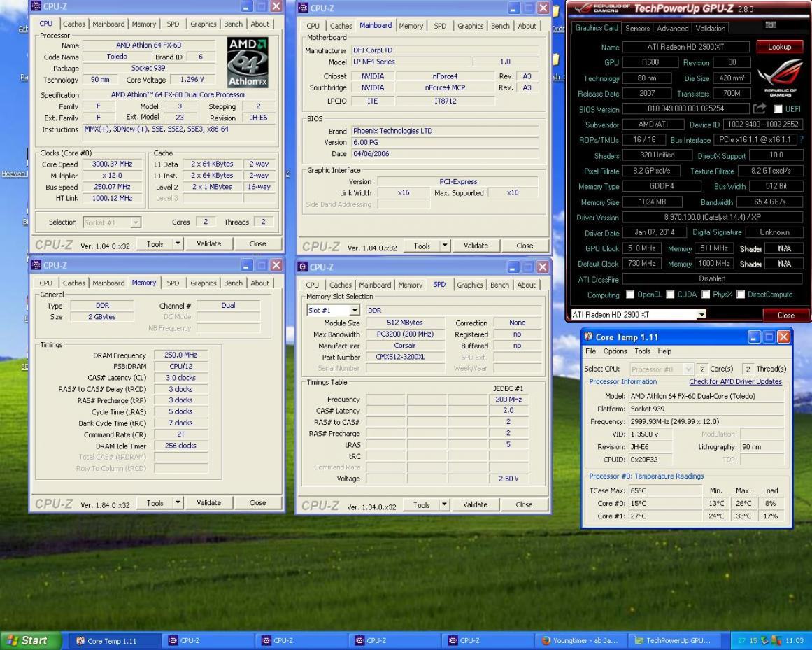Open Tools arrow in Mainboard window
Screen dimensions: 812x650
(445, 246)
